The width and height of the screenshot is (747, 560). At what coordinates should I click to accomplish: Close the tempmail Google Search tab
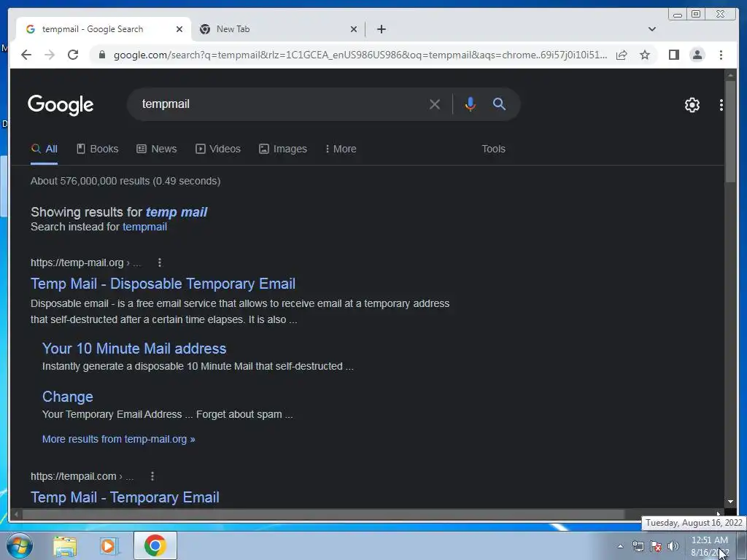tap(179, 29)
